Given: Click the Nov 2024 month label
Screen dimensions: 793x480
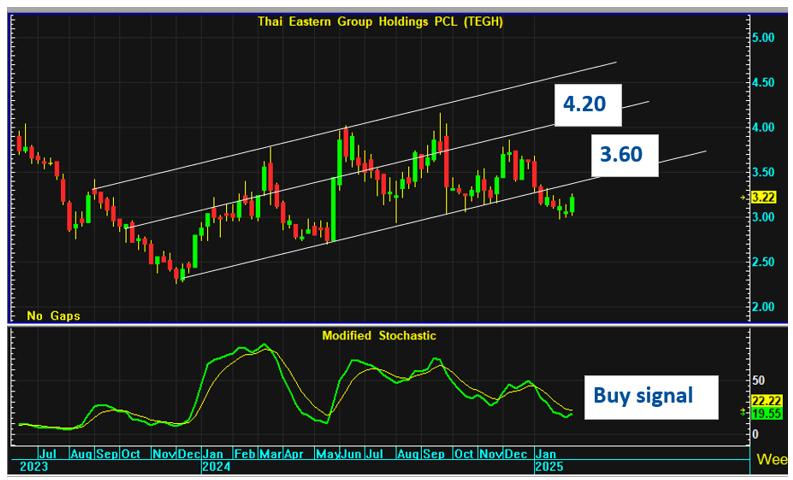Looking at the screenshot, I should (490, 454).
